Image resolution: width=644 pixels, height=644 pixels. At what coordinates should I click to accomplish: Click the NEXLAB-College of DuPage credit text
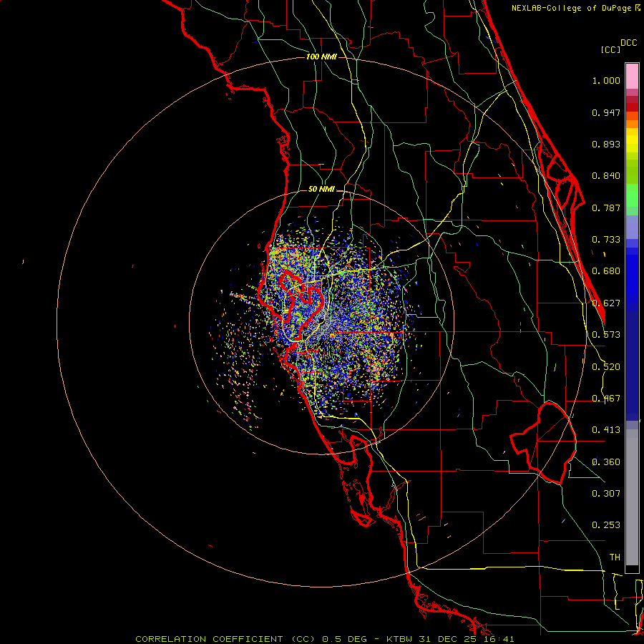tap(571, 8)
